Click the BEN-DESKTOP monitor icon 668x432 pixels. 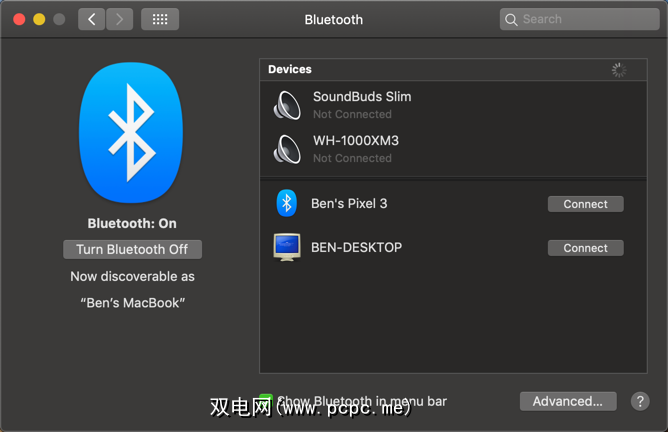(x=287, y=247)
